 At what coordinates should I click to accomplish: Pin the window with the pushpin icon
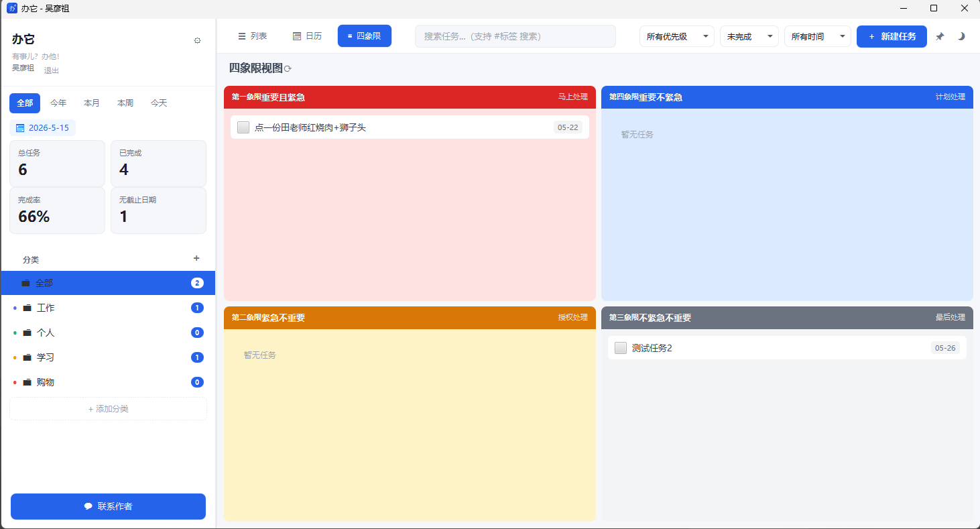click(940, 36)
